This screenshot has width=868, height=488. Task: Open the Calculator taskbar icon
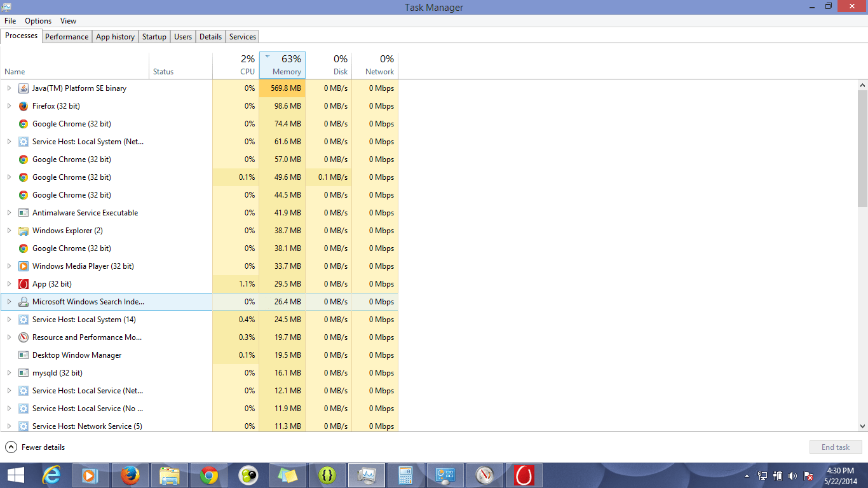pyautogui.click(x=406, y=475)
